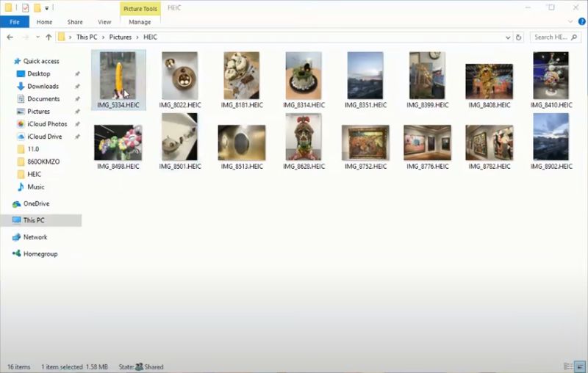Screen dimensions: 588x373
Task: Select the IMG_8752.HEIC thumbnail
Action: pyautogui.click(x=365, y=142)
